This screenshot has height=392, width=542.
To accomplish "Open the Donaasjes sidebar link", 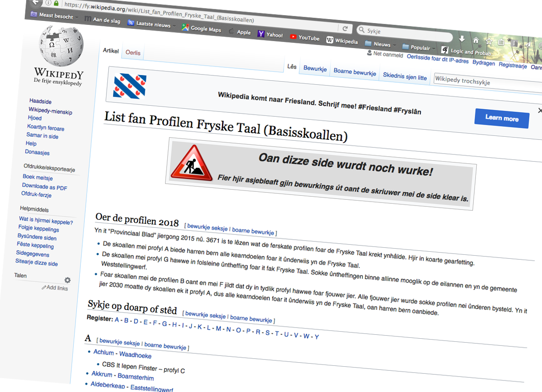I will click(x=37, y=152).
